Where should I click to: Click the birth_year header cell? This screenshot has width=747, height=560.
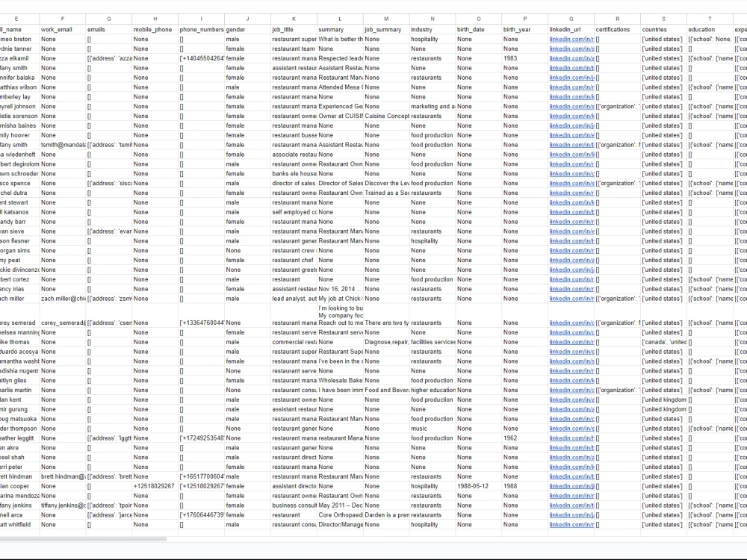coord(524,30)
